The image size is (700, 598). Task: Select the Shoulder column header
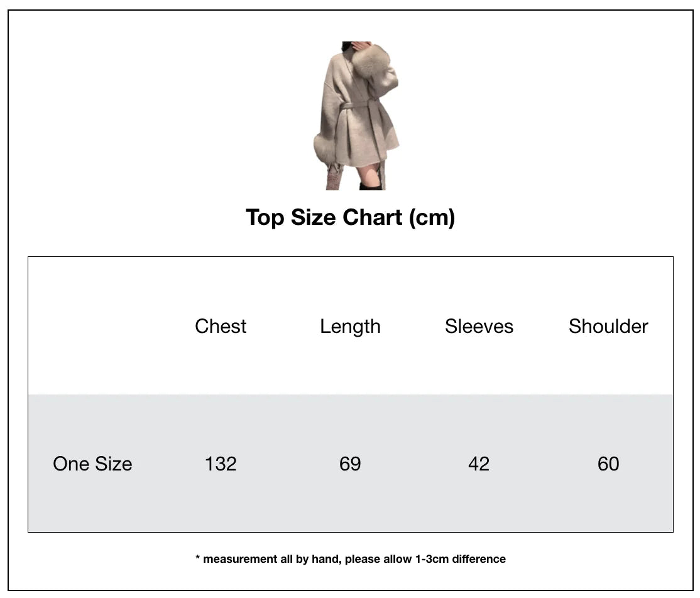point(608,326)
